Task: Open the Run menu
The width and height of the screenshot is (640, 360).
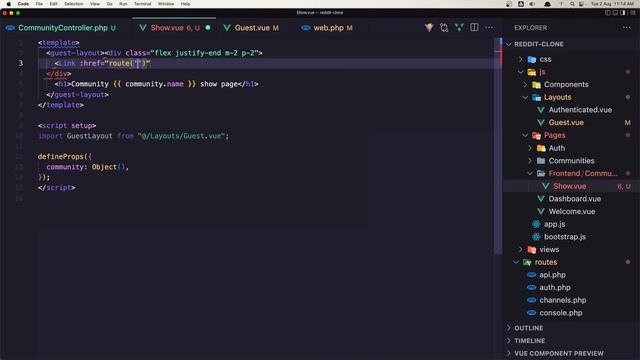Action: (123, 4)
